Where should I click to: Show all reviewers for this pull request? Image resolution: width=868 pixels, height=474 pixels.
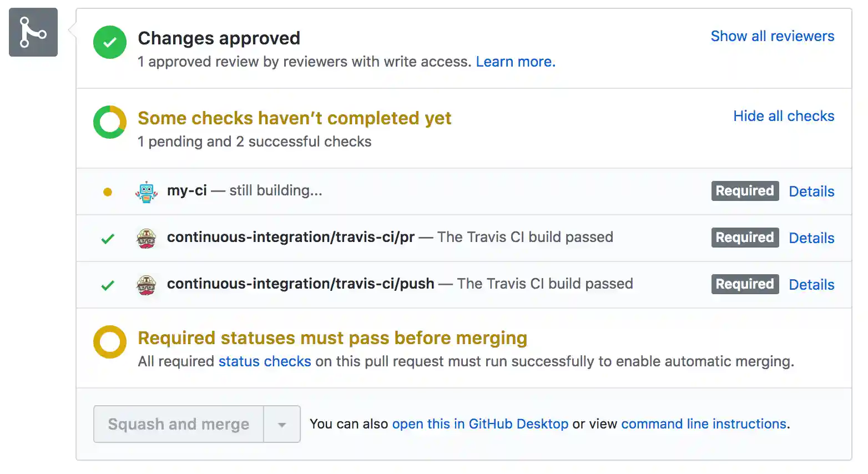point(773,36)
